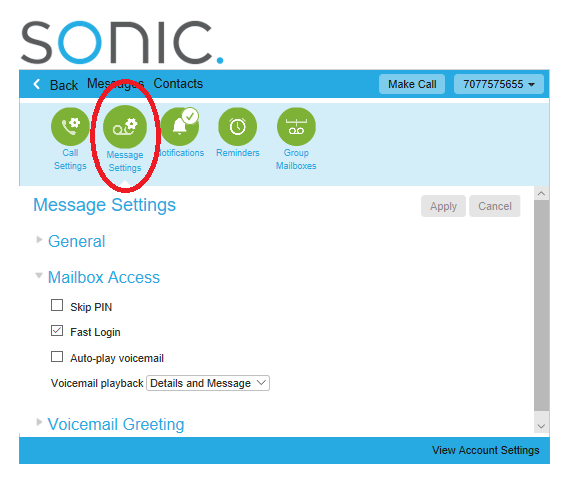
Task: Switch to the Messages tab
Action: 116,84
